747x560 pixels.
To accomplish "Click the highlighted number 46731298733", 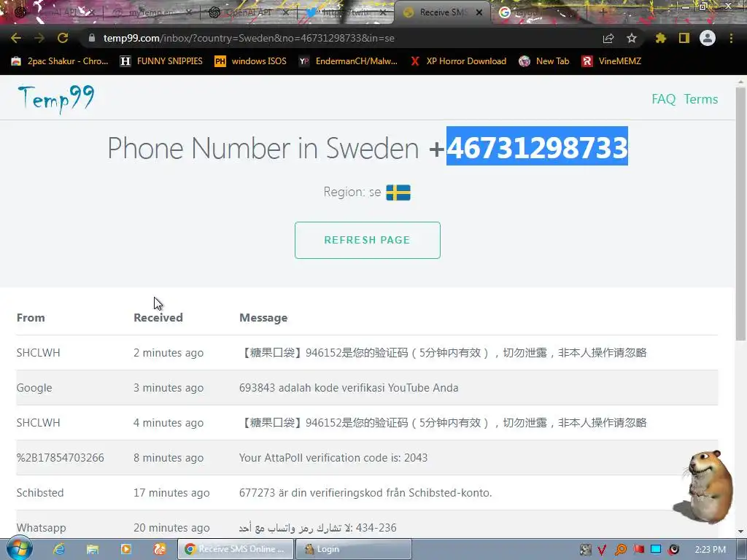I will [x=537, y=147].
